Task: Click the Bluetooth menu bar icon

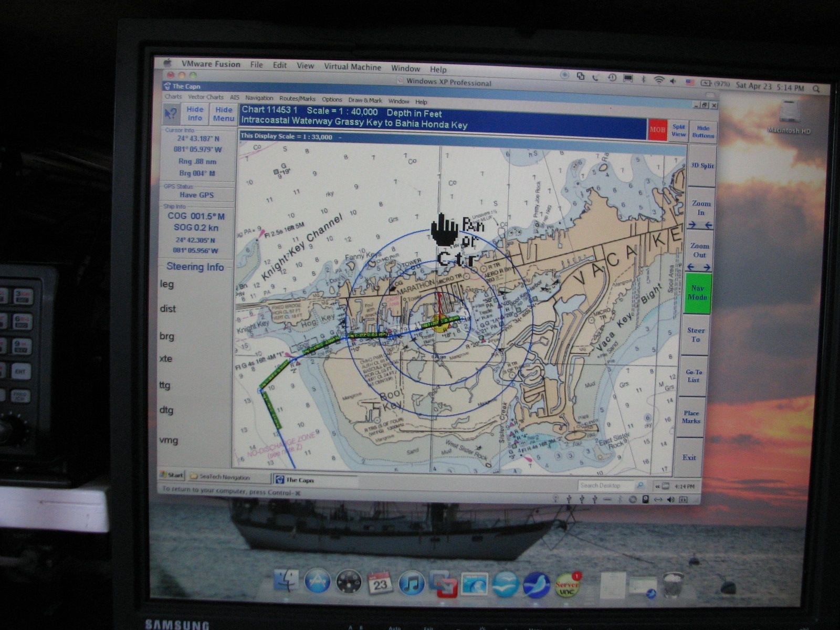Action: point(643,79)
